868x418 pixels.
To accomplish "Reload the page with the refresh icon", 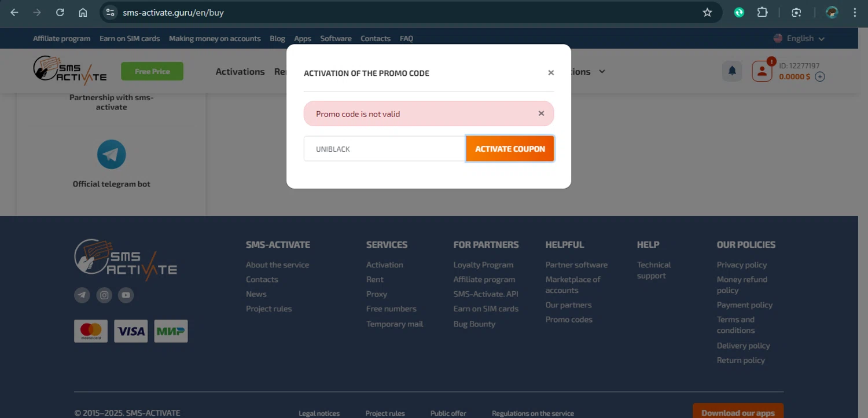I will pyautogui.click(x=60, y=12).
